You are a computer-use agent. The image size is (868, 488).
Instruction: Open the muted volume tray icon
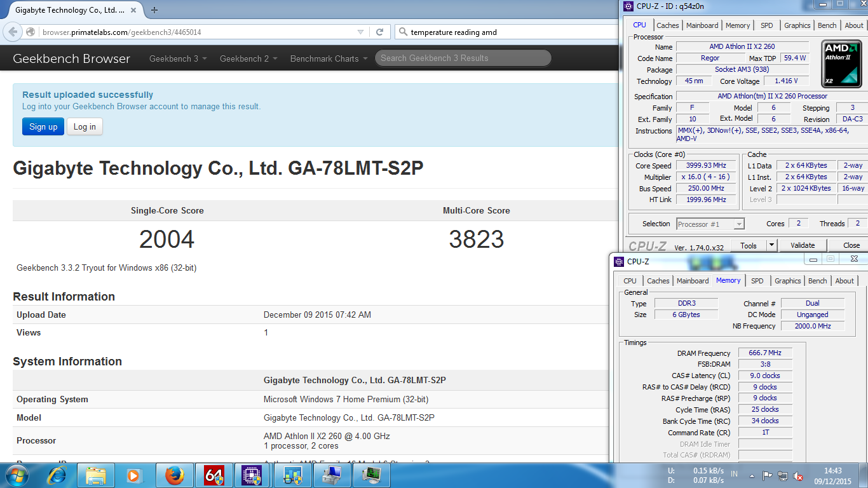point(798,475)
